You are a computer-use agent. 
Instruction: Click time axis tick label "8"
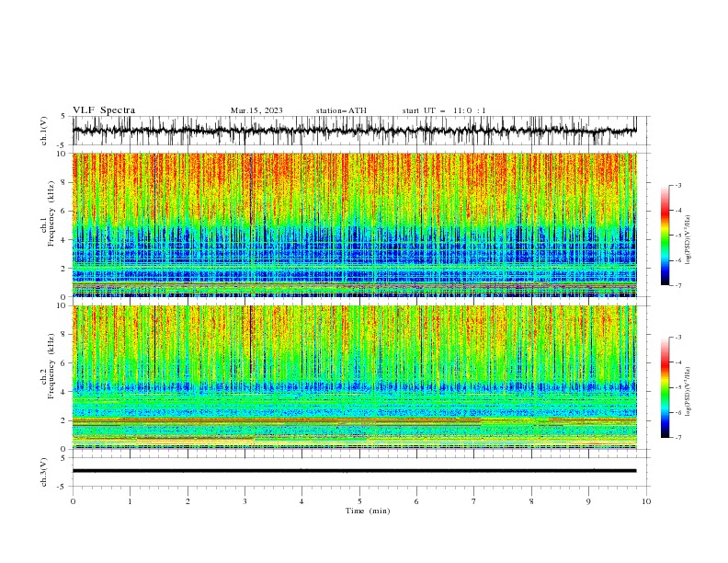531,501
